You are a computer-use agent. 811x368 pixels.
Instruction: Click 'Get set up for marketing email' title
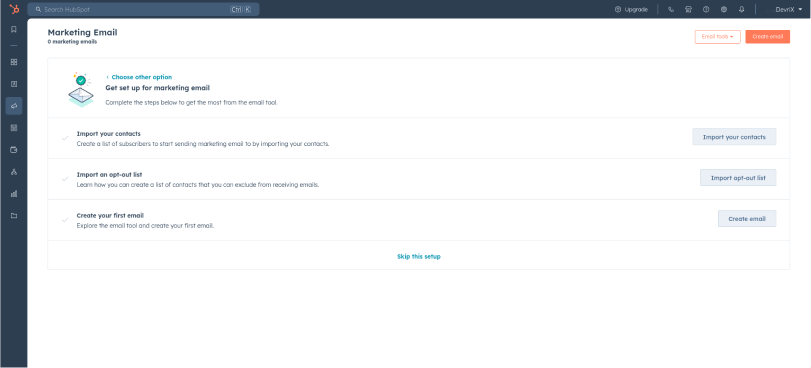[x=157, y=88]
